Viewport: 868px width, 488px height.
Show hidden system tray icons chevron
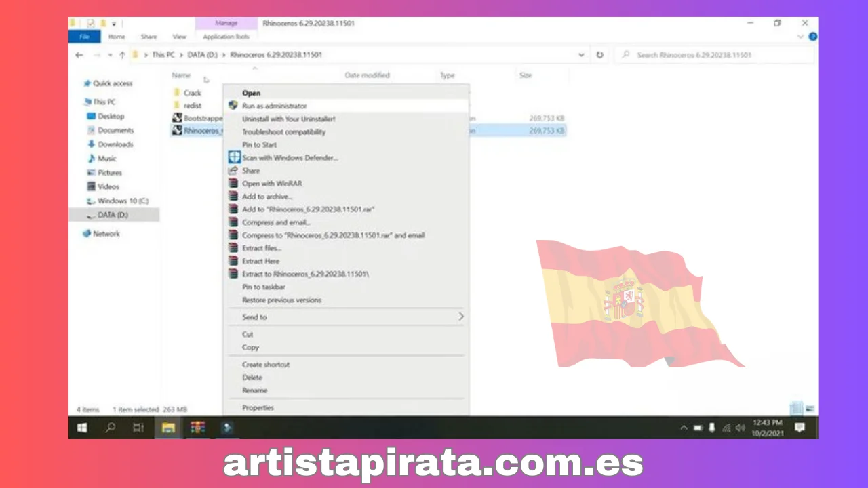(x=684, y=428)
